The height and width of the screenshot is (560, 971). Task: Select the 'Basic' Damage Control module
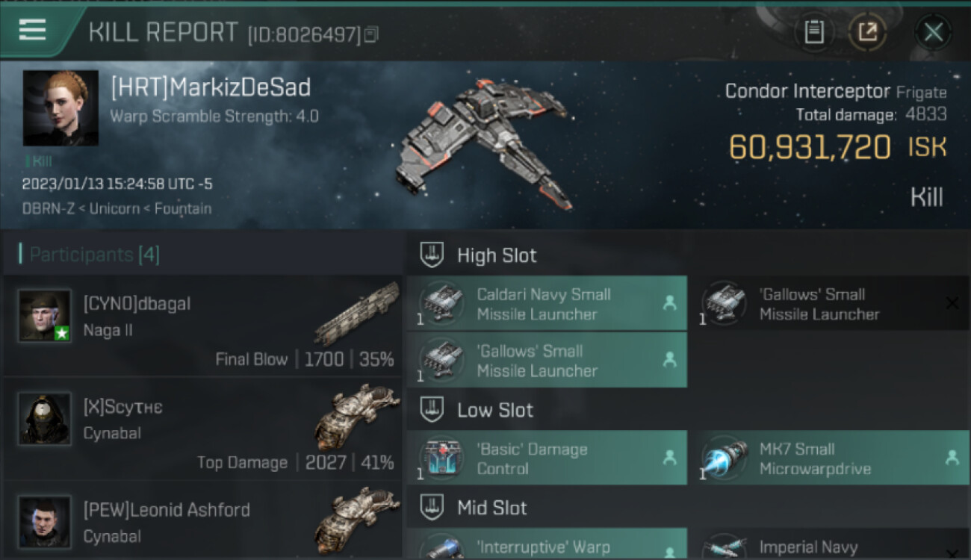point(547,458)
